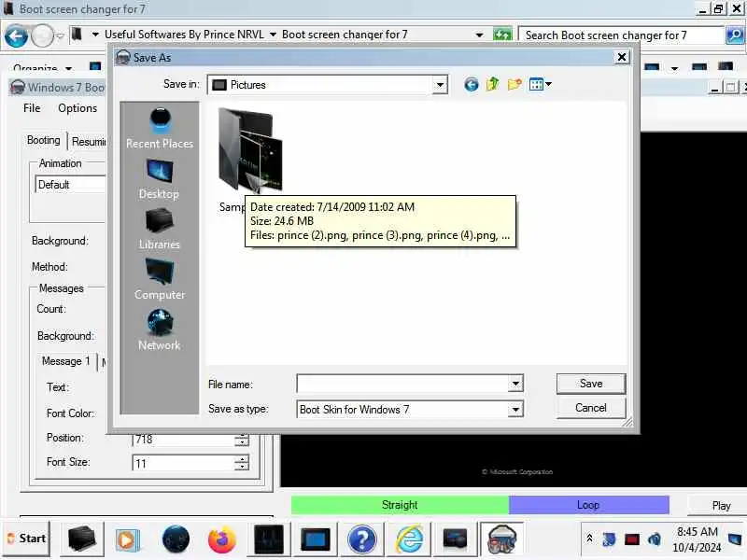Click the Boot Updater taskbar icon
Screen dimensions: 747x560
502,539
